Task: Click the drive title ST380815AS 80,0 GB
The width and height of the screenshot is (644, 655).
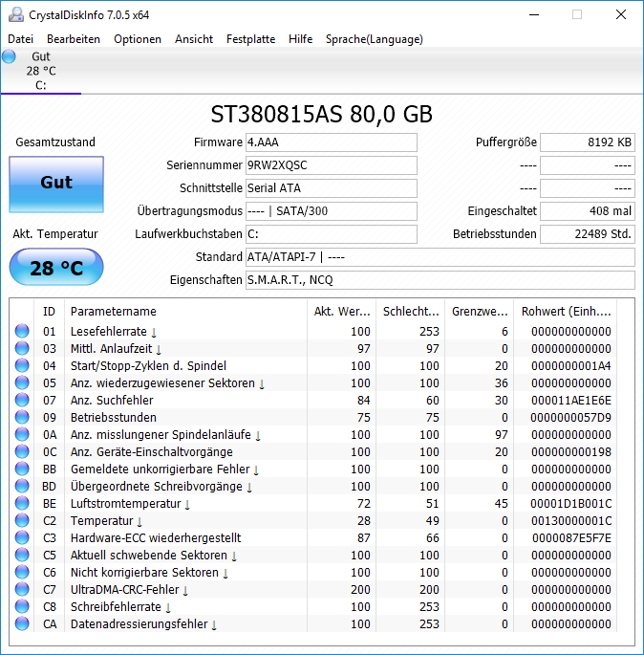Action: click(x=321, y=114)
